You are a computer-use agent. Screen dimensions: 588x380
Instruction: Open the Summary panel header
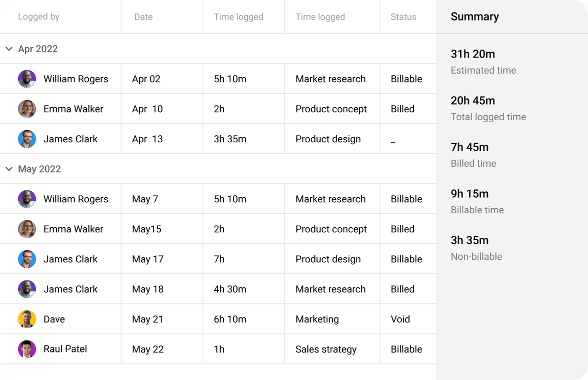(x=474, y=17)
